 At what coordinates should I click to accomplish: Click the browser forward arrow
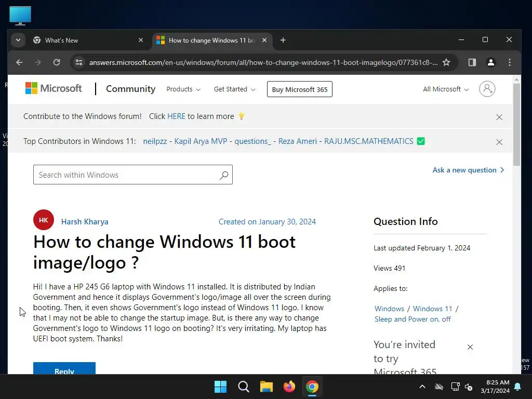pos(38,62)
